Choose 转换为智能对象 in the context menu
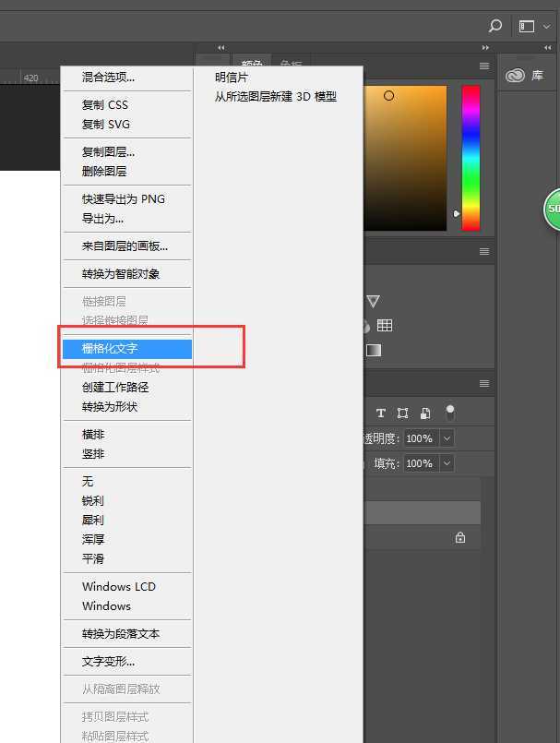 tap(121, 273)
